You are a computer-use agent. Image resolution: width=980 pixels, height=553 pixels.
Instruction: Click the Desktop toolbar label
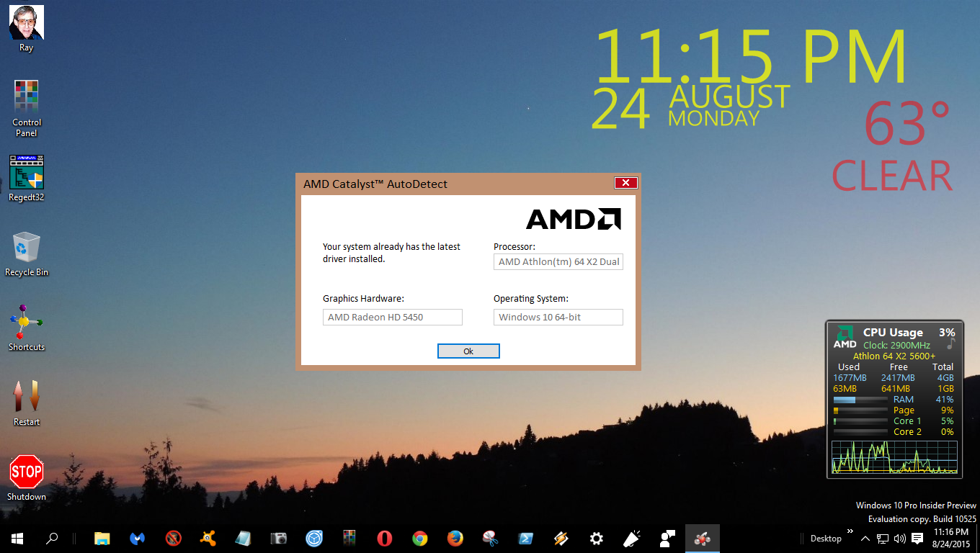[x=826, y=538]
